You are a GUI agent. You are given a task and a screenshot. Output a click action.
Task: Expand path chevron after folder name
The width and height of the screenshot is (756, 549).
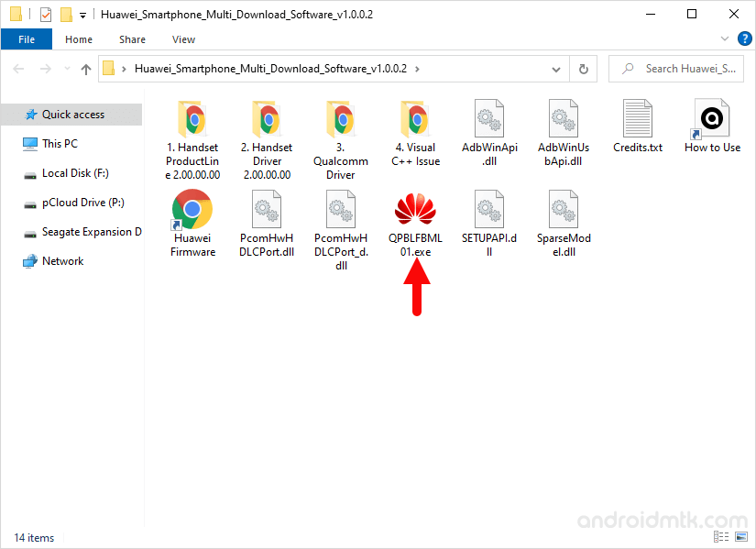[x=417, y=69]
